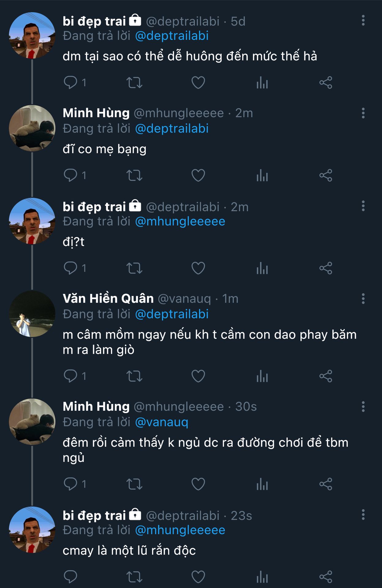Retweet the 'dm tại sao có thể' tweet

coord(134,83)
